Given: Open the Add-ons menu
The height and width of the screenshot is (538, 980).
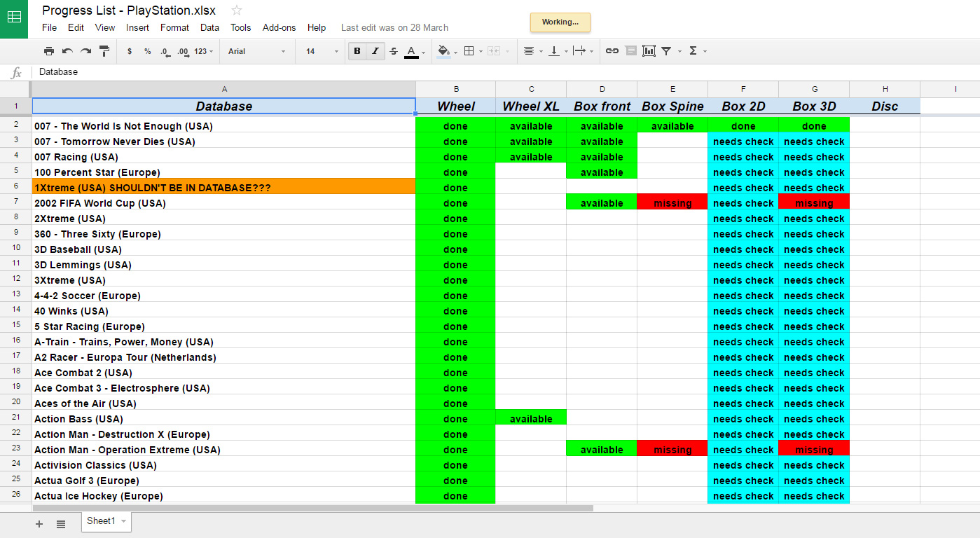Looking at the screenshot, I should coord(279,27).
